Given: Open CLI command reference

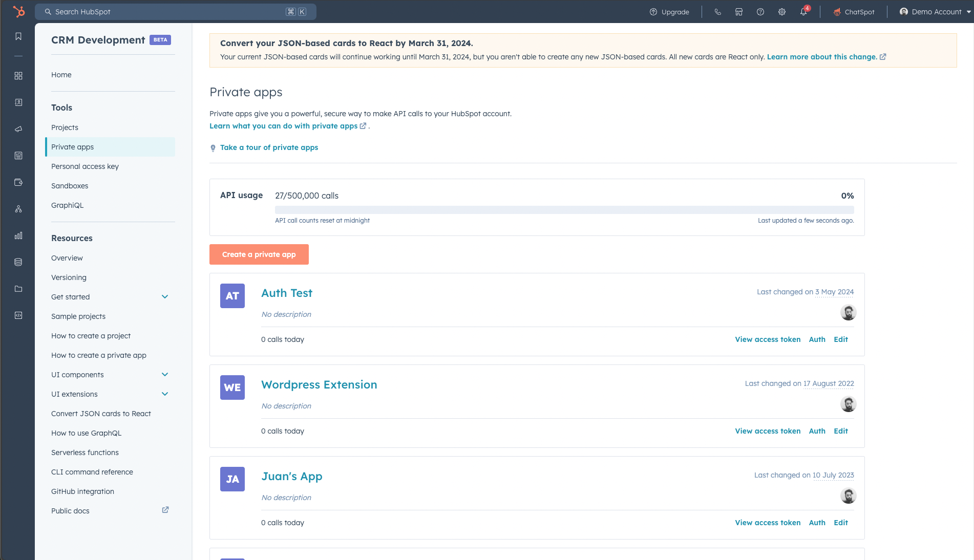Looking at the screenshot, I should coord(92,472).
